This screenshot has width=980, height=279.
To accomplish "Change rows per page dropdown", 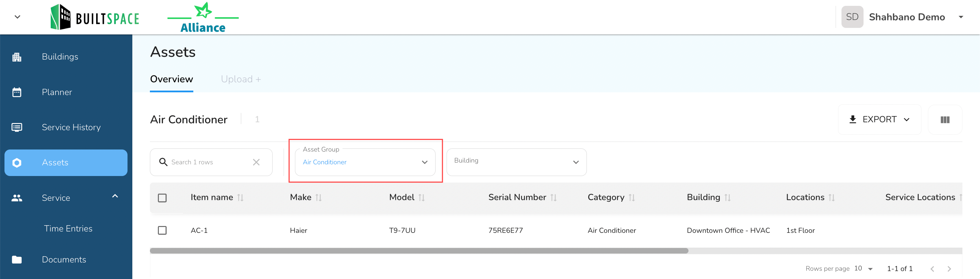I will coord(864,268).
